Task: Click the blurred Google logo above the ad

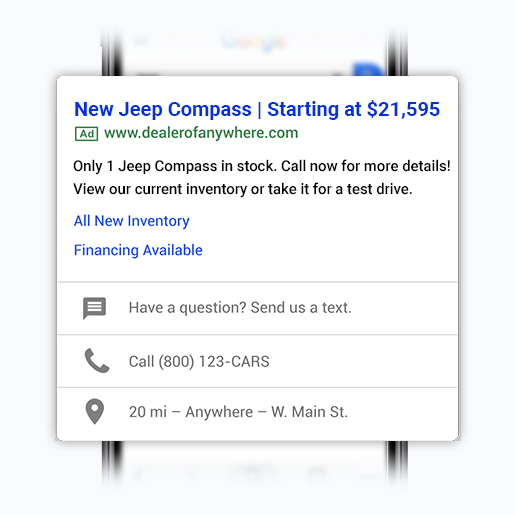Action: pos(253,42)
